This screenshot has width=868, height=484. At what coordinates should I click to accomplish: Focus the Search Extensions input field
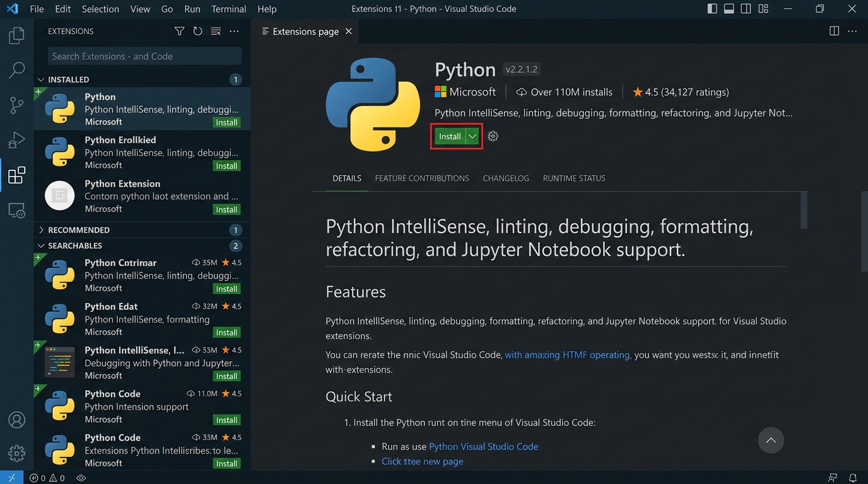pos(144,56)
